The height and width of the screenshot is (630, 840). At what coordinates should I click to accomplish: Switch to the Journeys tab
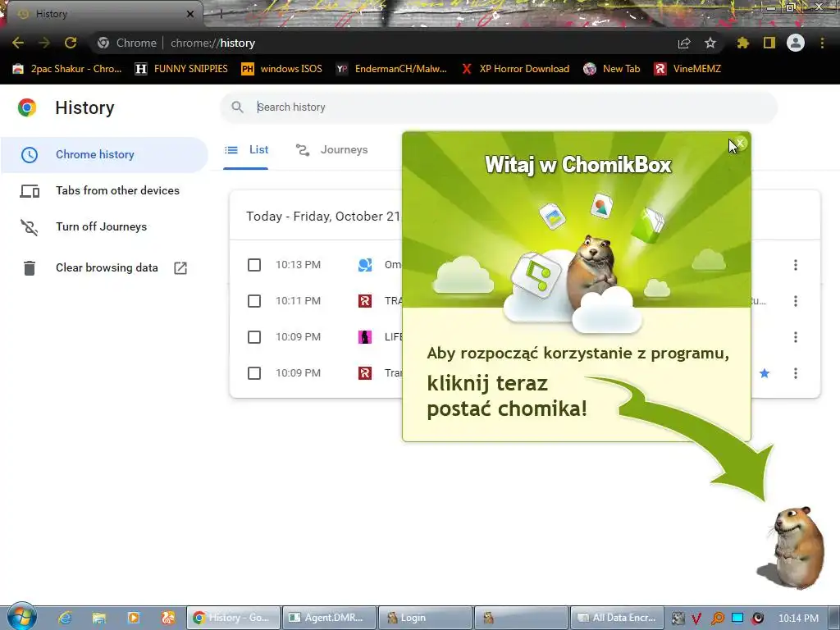coord(331,150)
